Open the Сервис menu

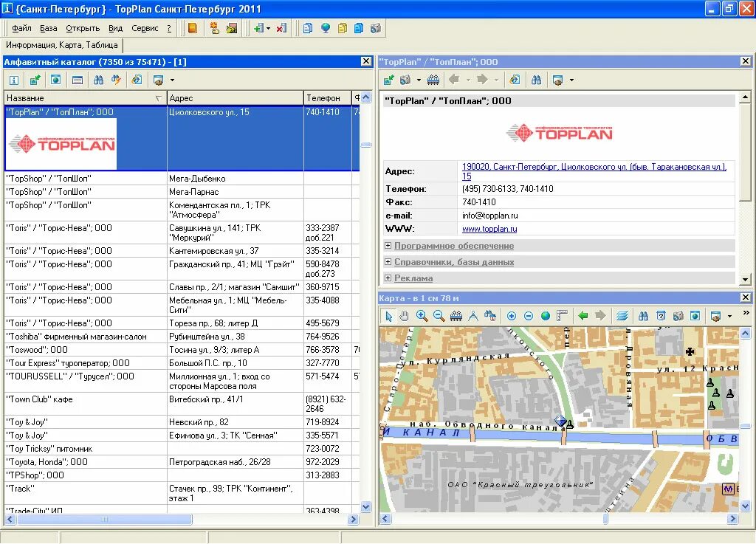pos(145,29)
